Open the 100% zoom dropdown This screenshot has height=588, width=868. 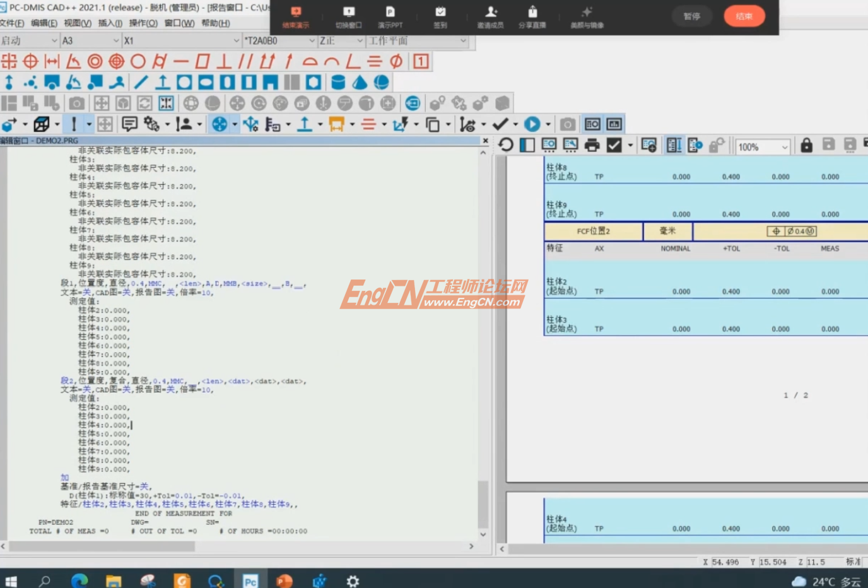(x=785, y=147)
